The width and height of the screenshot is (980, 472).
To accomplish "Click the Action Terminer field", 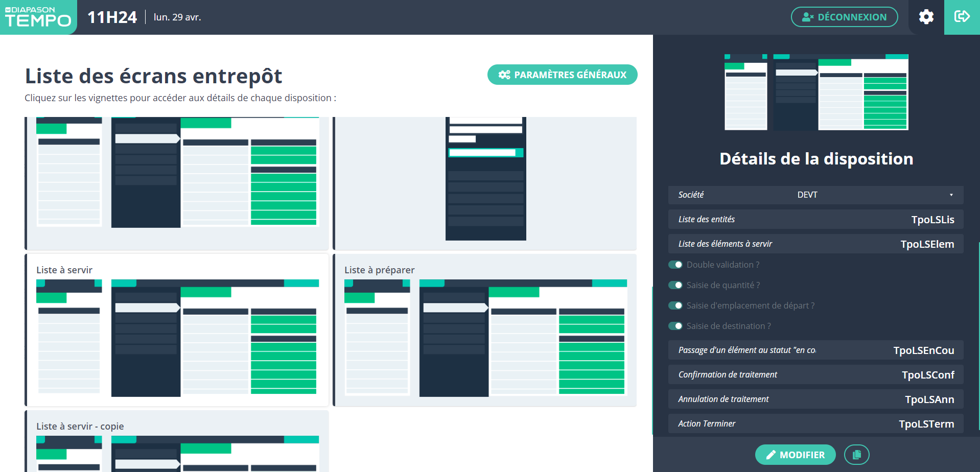I will pos(815,423).
